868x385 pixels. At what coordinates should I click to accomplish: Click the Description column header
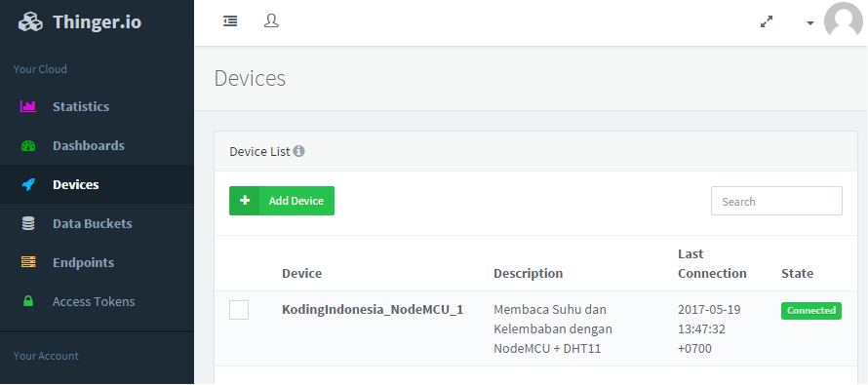(x=528, y=273)
